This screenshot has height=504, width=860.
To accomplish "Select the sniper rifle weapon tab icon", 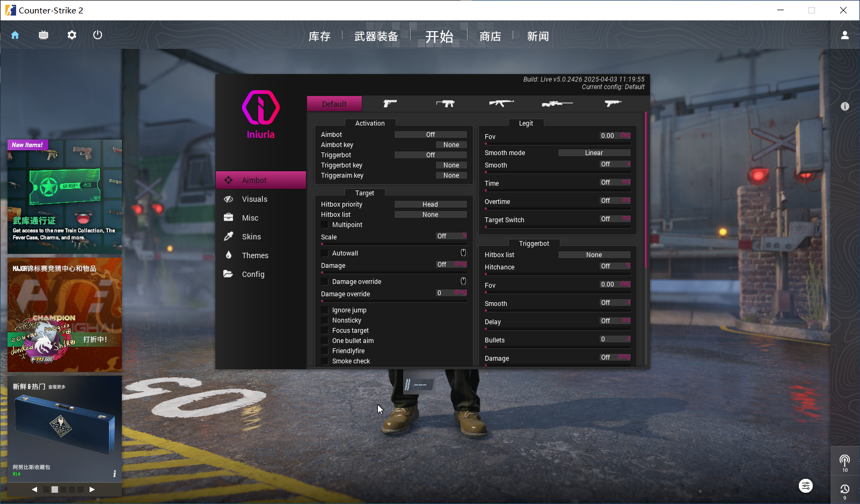I will click(557, 104).
